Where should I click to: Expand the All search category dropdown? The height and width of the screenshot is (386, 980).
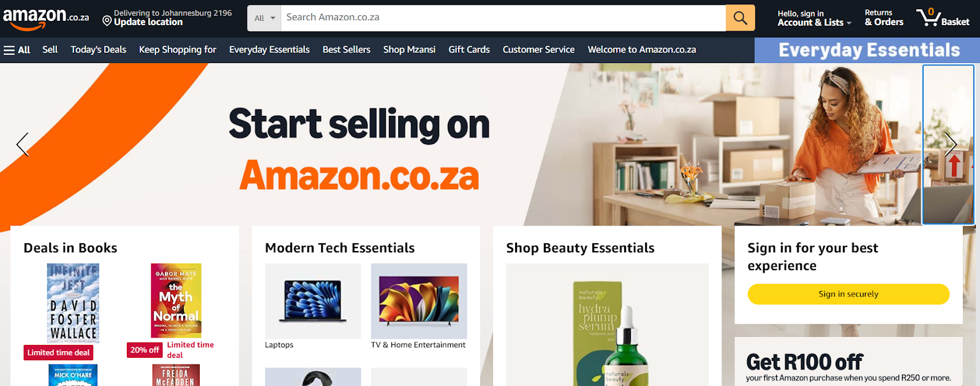point(265,18)
